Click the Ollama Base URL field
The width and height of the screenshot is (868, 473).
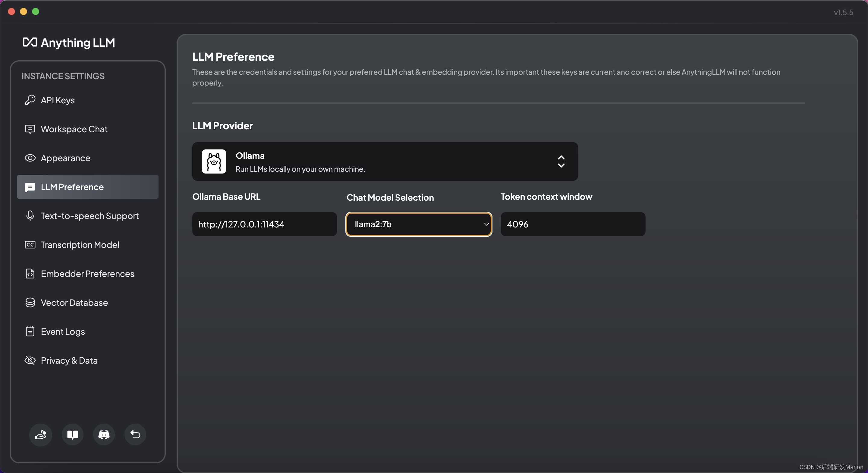pos(264,224)
